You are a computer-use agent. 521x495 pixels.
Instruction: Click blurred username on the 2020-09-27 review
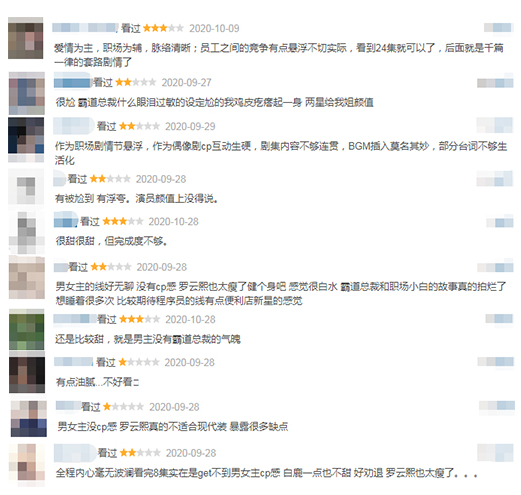pyautogui.click(x=72, y=81)
